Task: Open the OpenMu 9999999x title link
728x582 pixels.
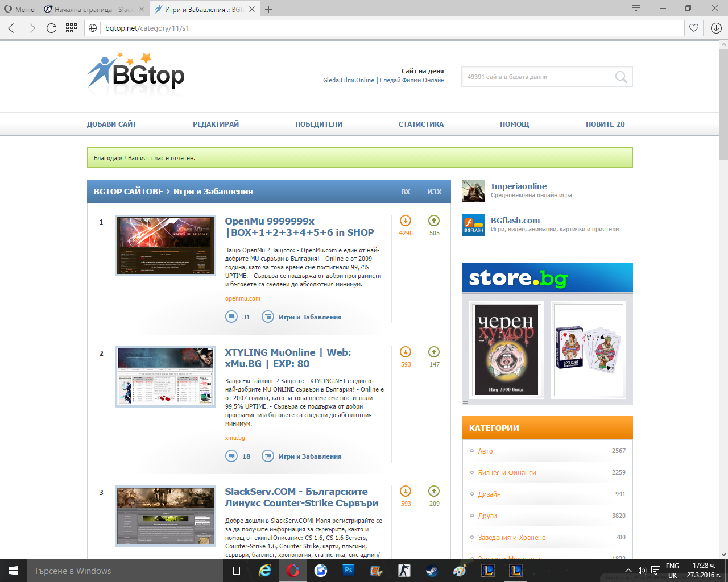Action: pos(299,227)
